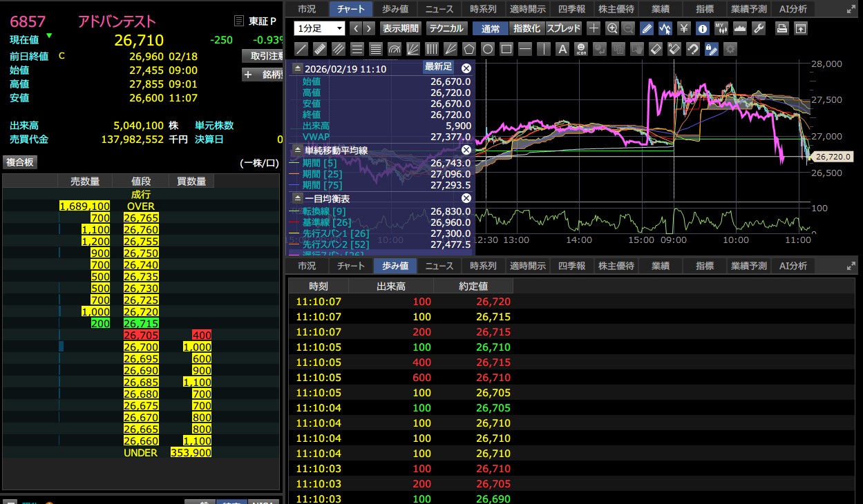Collapse the 2026/02/19 11:10 data section
This screenshot has height=504, width=863.
297,68
